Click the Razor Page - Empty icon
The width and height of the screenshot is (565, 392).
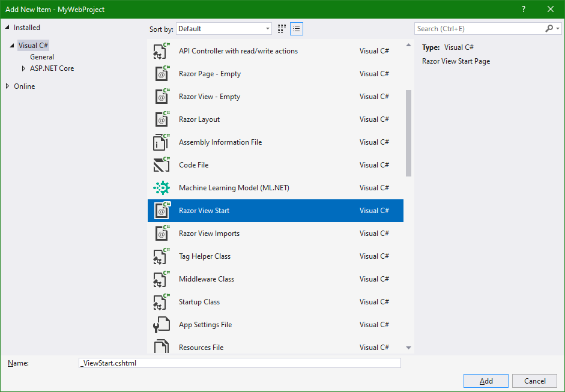162,74
